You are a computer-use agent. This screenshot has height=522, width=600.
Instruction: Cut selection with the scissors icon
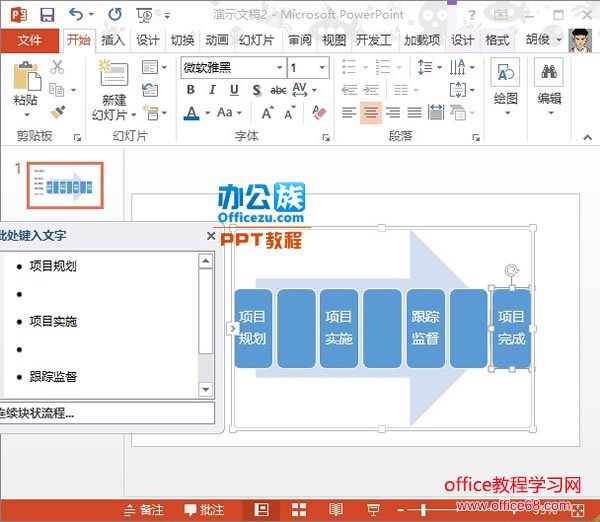[57, 67]
